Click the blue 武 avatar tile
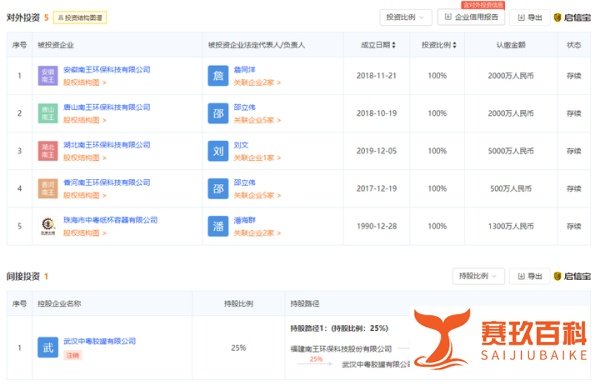Screen dimensions: 600x385 [x=48, y=347]
